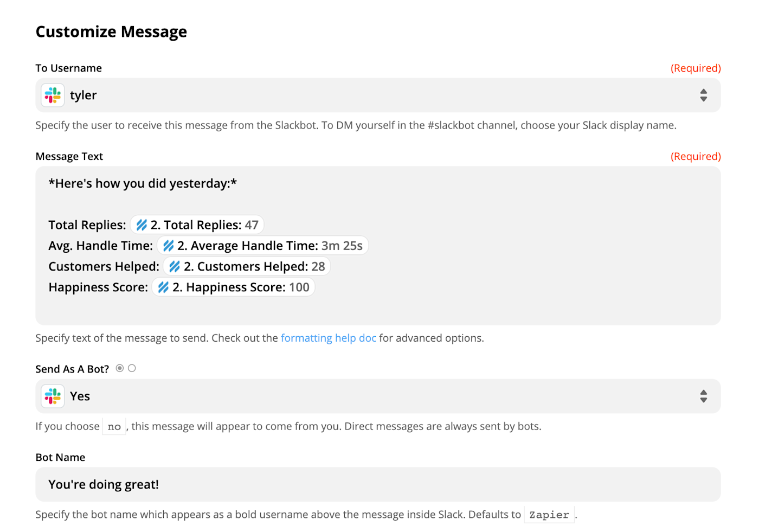This screenshot has width=759, height=532.
Task: Click the Help Scout icon in Total Replies pill
Action: [x=141, y=225]
